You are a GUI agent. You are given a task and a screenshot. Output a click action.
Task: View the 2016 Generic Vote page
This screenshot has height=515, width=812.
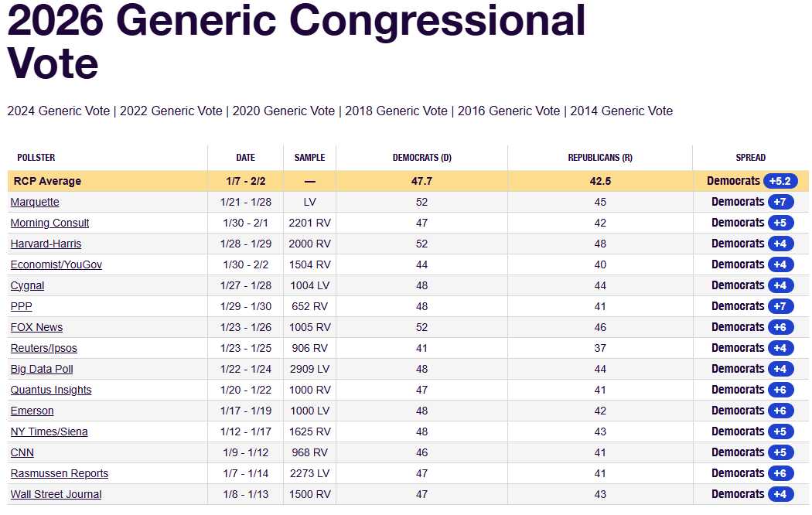(x=509, y=111)
